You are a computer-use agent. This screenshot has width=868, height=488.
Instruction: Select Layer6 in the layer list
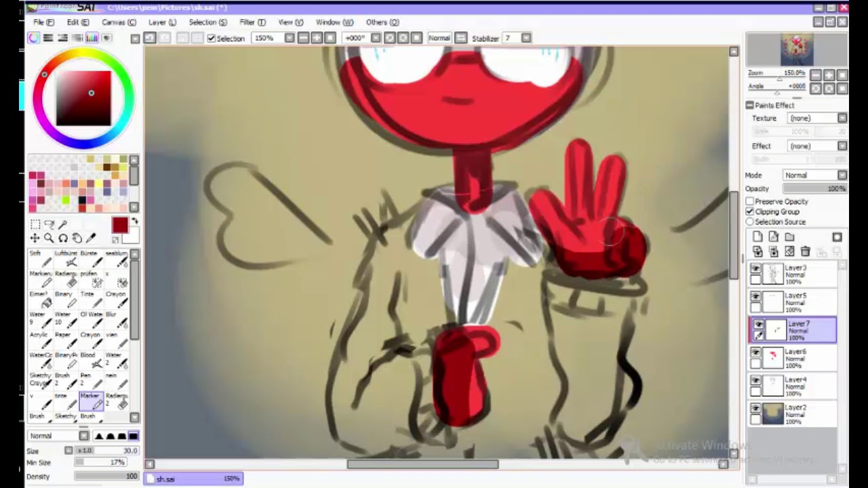[793, 357]
